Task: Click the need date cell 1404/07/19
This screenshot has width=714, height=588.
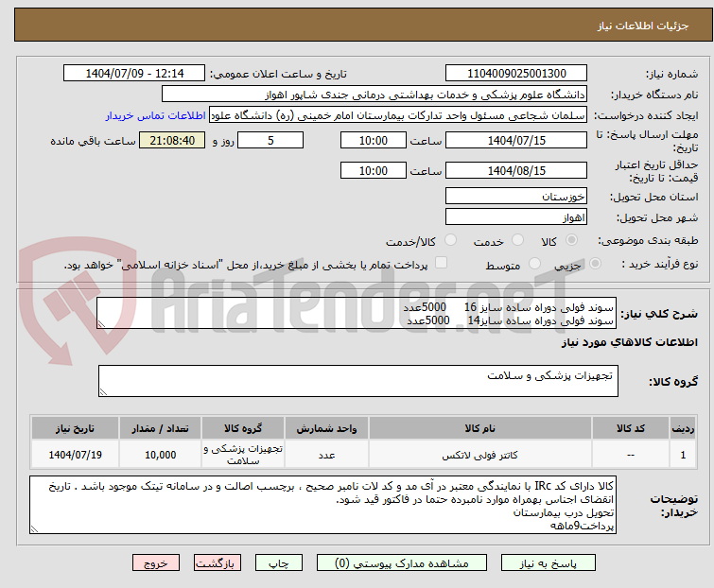Action: pos(75,454)
